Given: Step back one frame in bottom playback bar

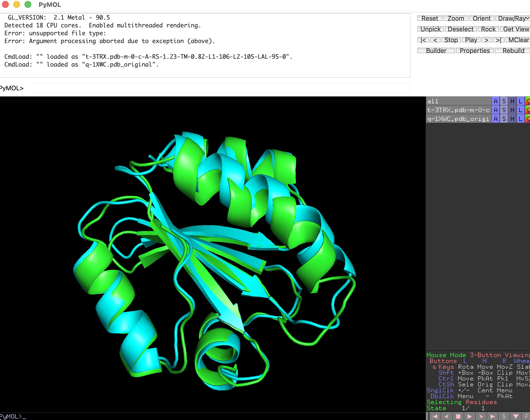Looking at the screenshot, I should click(x=446, y=416).
